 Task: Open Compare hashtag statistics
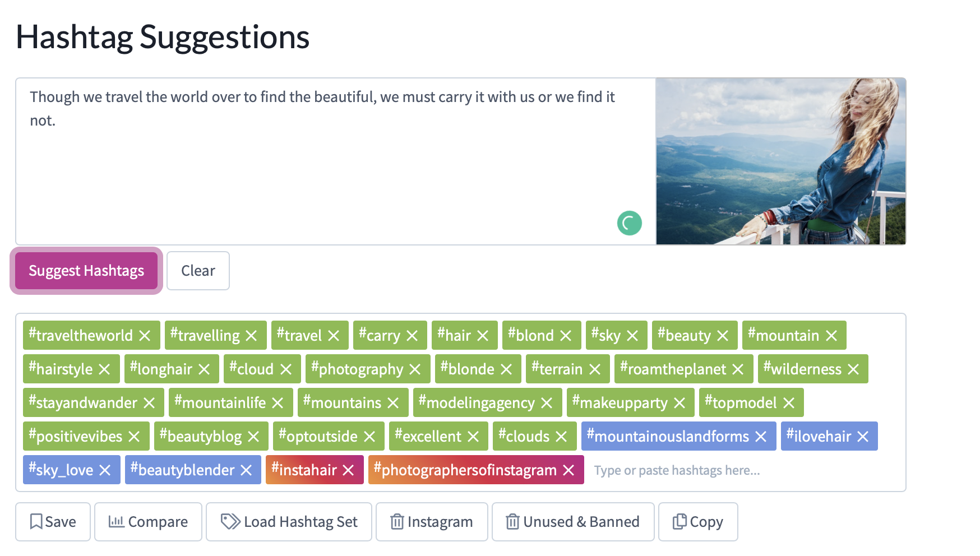click(148, 522)
